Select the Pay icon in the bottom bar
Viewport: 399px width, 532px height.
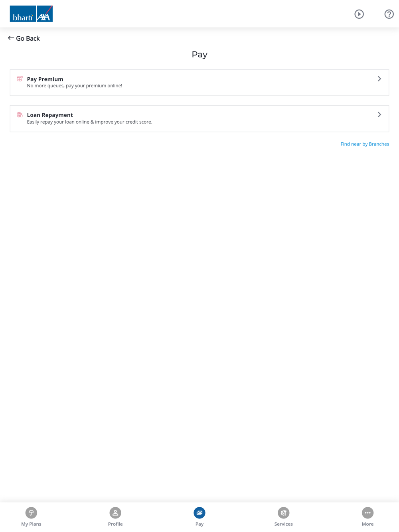click(x=199, y=513)
